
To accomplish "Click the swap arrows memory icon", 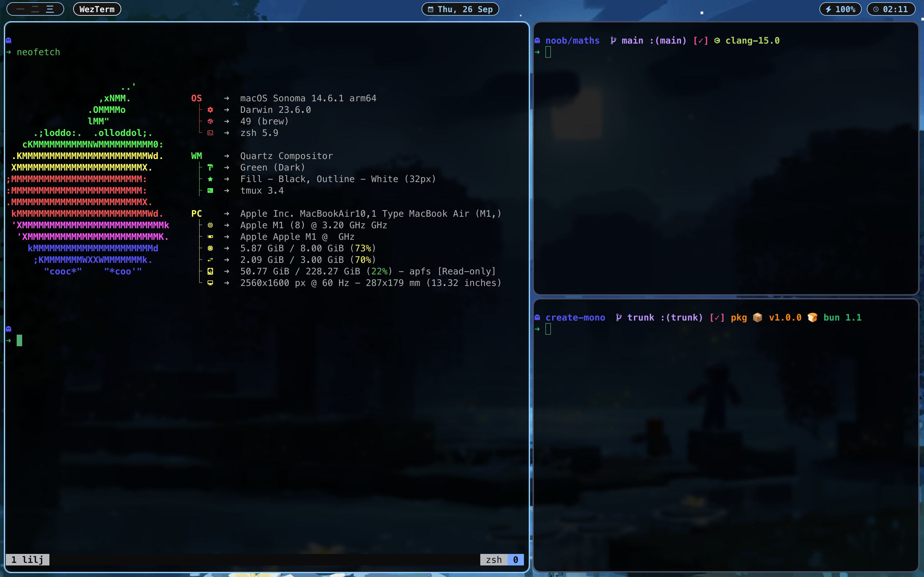I will click(x=210, y=260).
